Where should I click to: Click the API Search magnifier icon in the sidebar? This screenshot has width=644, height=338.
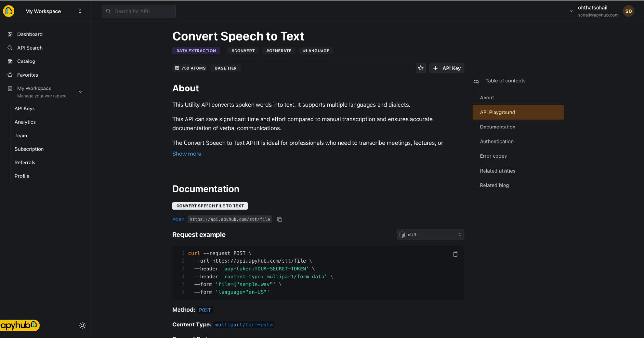10,48
